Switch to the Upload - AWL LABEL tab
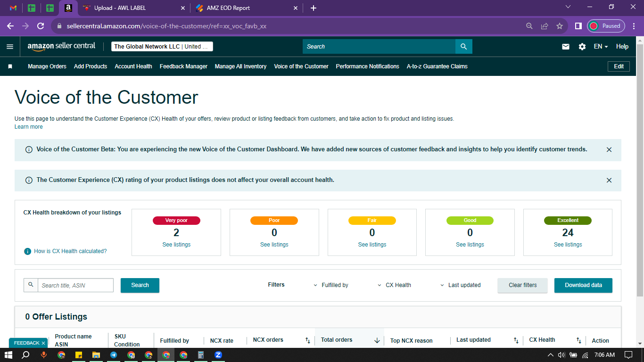This screenshot has height=362, width=644. coord(133,8)
